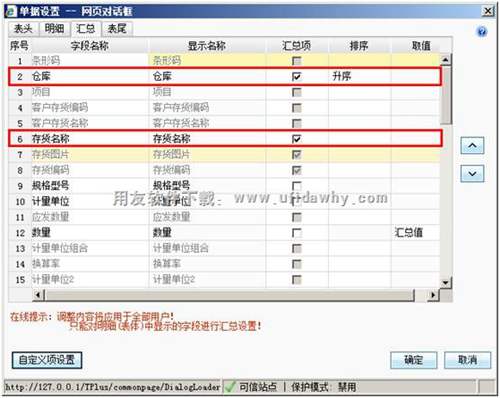Cancel the dialog with 取消 button
The width and height of the screenshot is (500, 398).
tap(467, 360)
